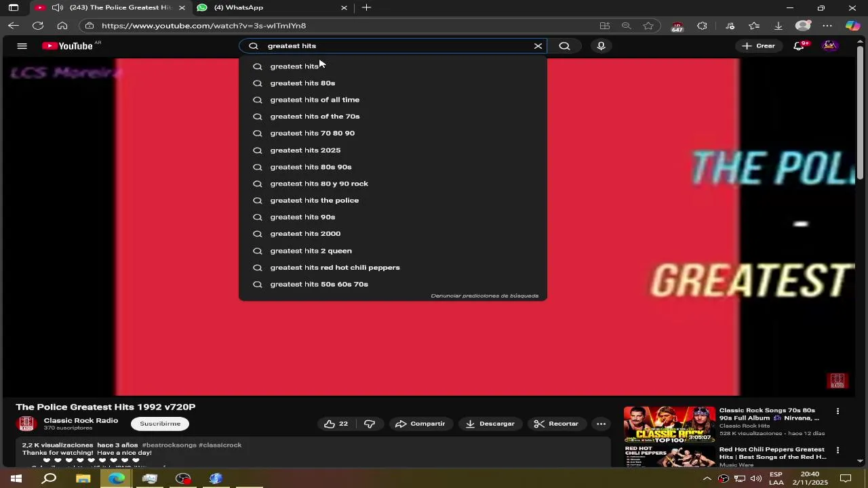Pick "greatest hits 50s 60s 70s" suggestion

pyautogui.click(x=393, y=284)
